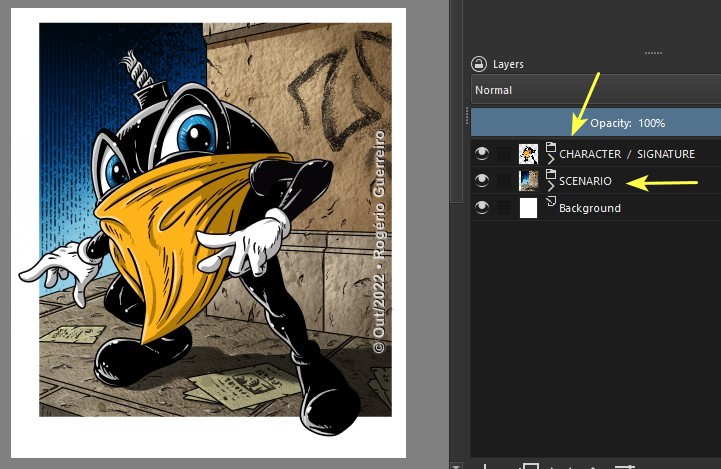Select the Background layer by its name

tap(589, 208)
